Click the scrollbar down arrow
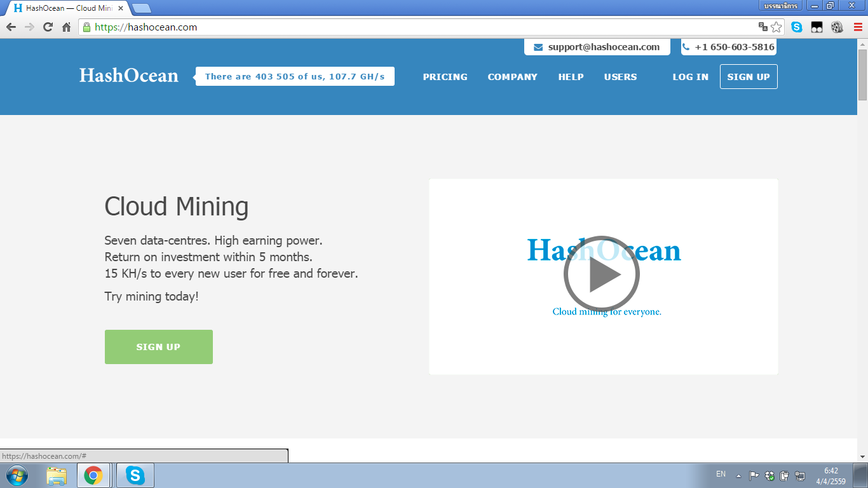 coord(862,457)
